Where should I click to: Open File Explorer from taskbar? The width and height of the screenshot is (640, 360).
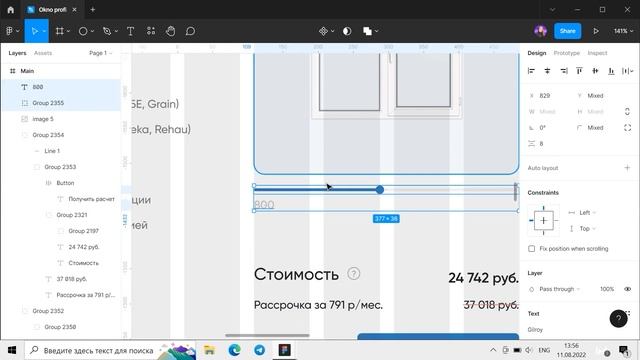click(209, 350)
